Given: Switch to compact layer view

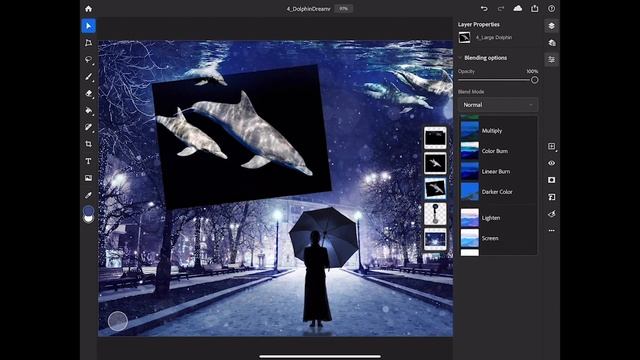Looking at the screenshot, I should coord(551,26).
